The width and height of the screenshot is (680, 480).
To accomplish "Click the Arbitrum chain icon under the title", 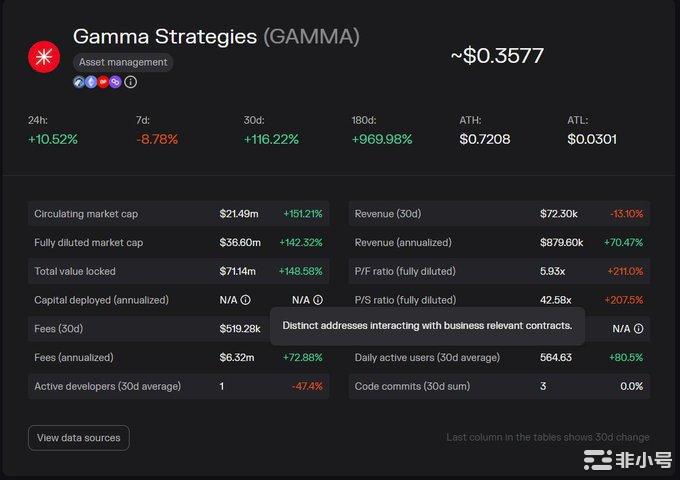I will [79, 82].
